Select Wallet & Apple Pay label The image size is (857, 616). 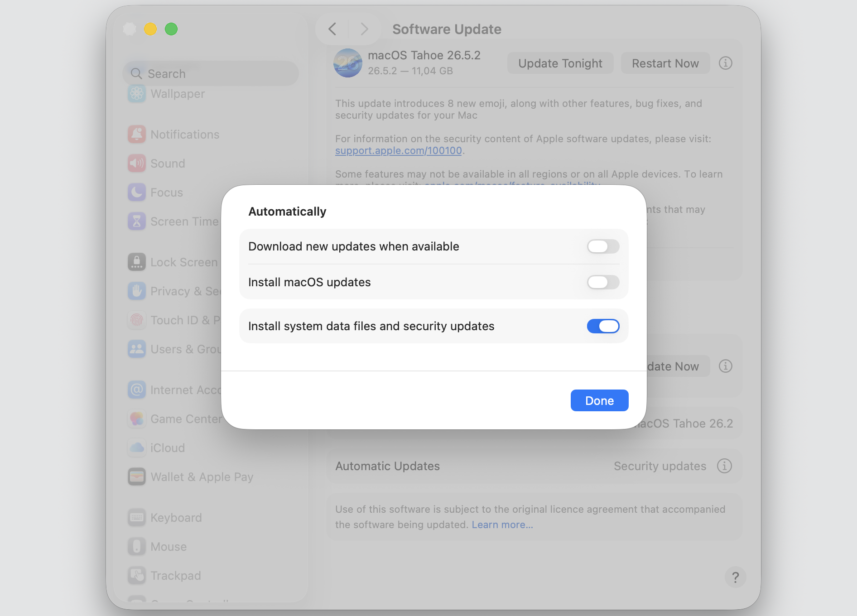point(202,477)
